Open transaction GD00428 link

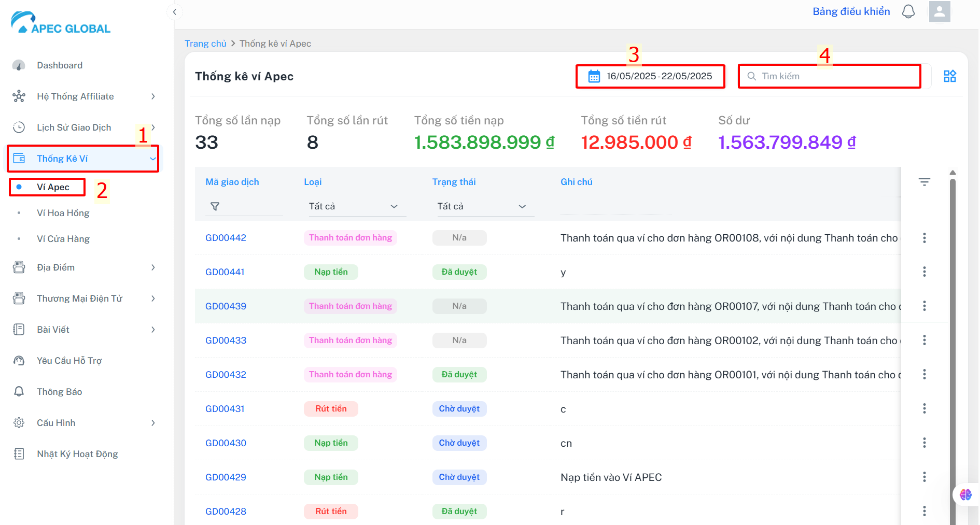tap(226, 512)
